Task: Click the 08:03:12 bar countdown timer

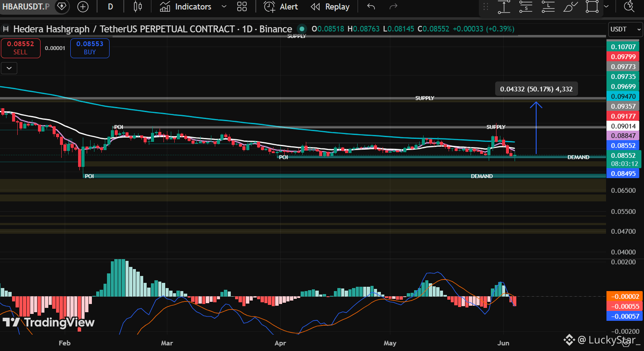Action: (x=624, y=163)
